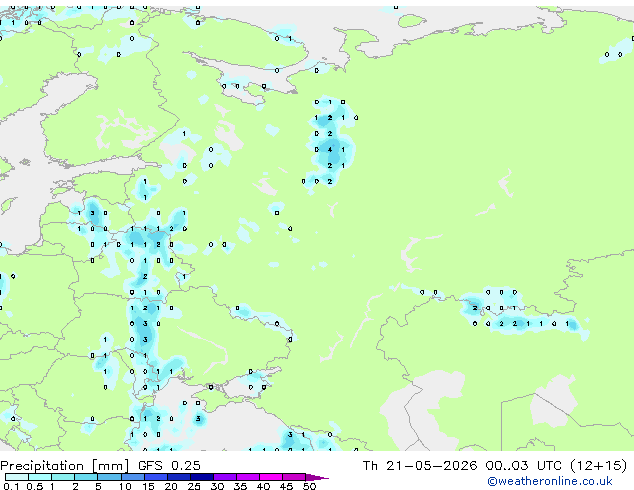Screen dimensions: 634x490
Task: Click the legend tick label '10'
Action: [x=125, y=486]
